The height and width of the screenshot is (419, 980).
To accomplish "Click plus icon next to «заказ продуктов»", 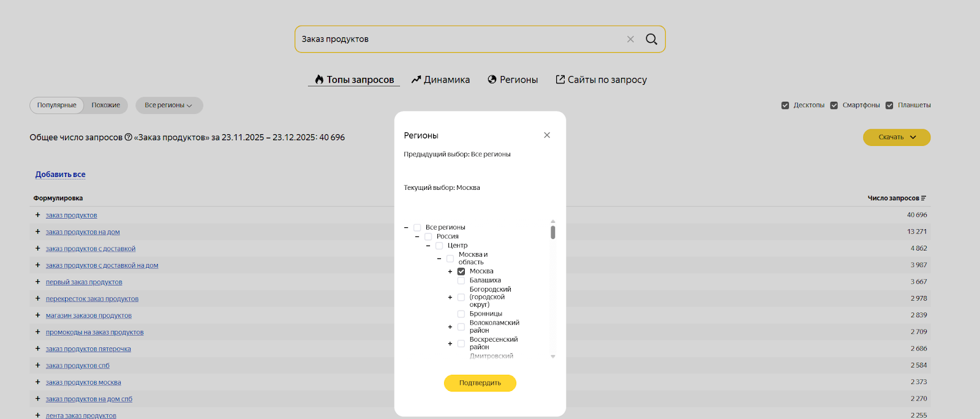I will click(38, 215).
